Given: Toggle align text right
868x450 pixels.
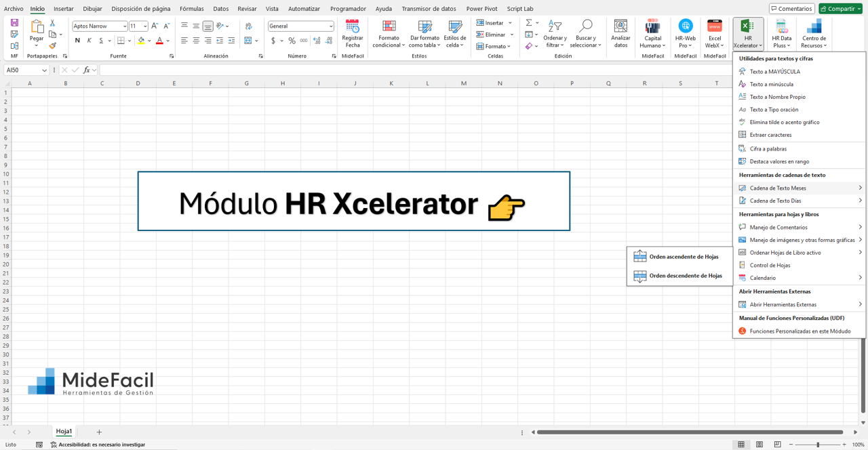Looking at the screenshot, I should (208, 41).
